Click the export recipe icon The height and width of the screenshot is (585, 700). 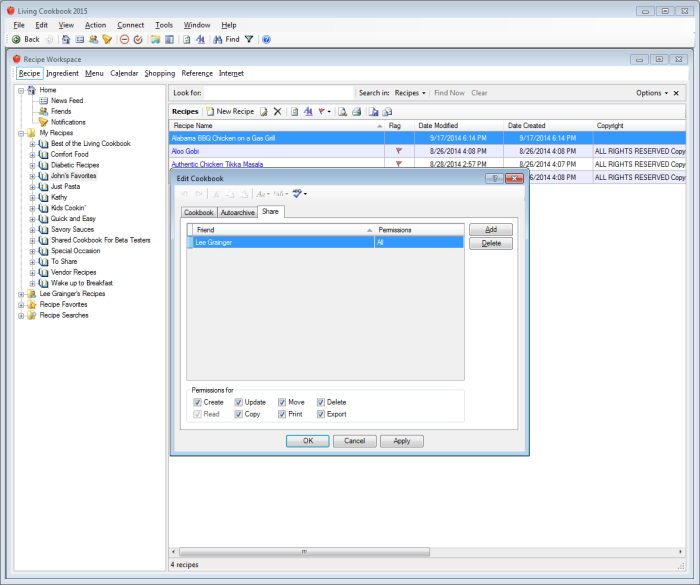pos(374,112)
